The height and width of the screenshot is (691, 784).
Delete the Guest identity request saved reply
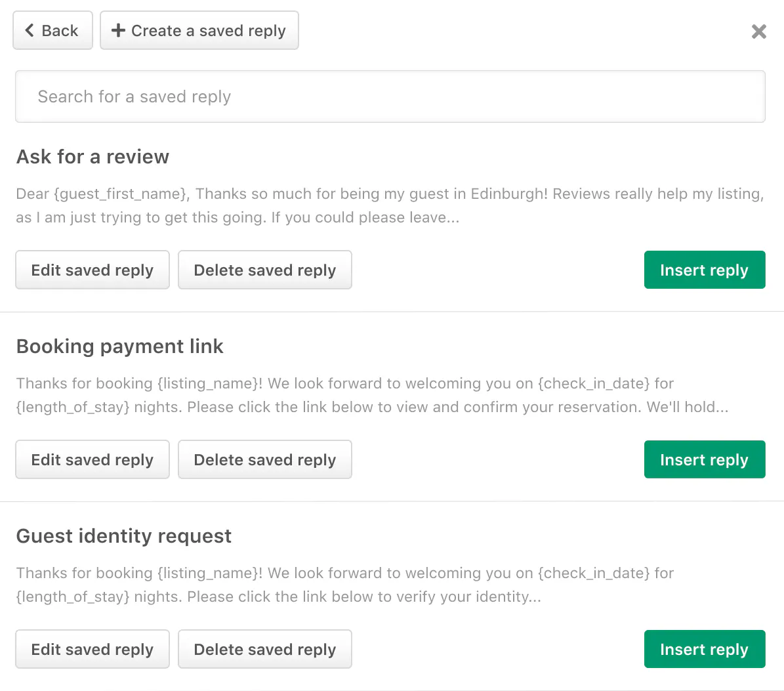click(x=265, y=649)
